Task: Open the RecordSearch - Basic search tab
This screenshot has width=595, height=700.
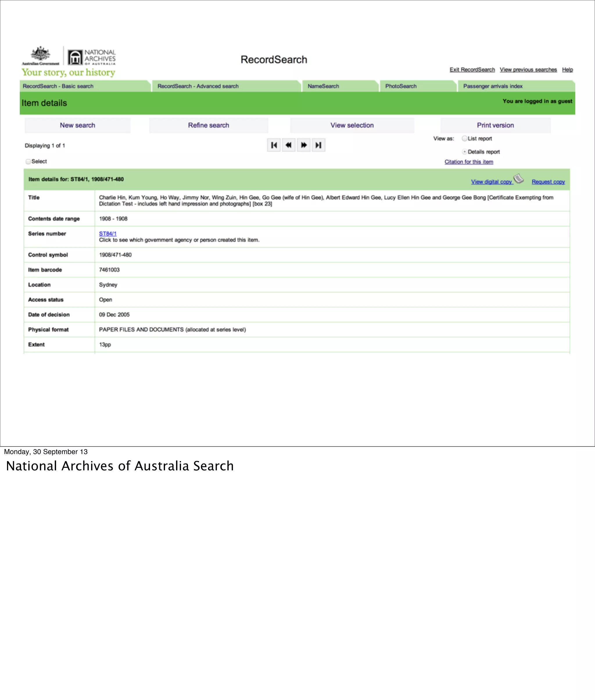Action: (85, 86)
